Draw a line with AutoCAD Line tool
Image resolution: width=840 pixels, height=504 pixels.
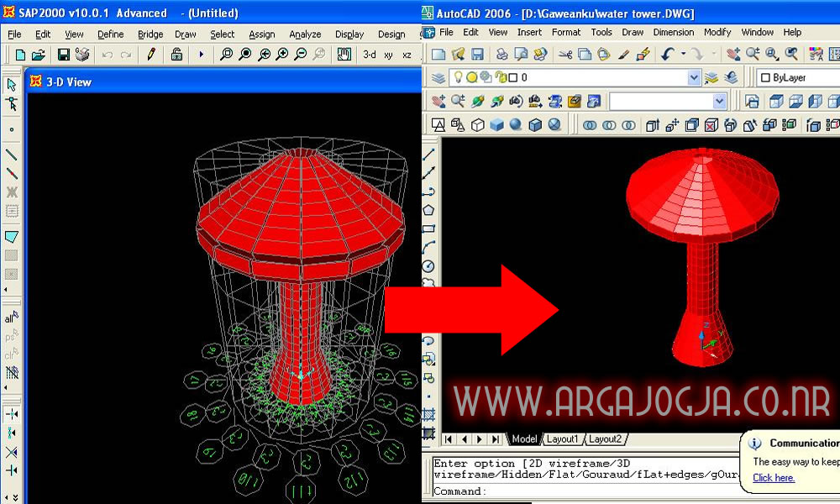coord(428,155)
